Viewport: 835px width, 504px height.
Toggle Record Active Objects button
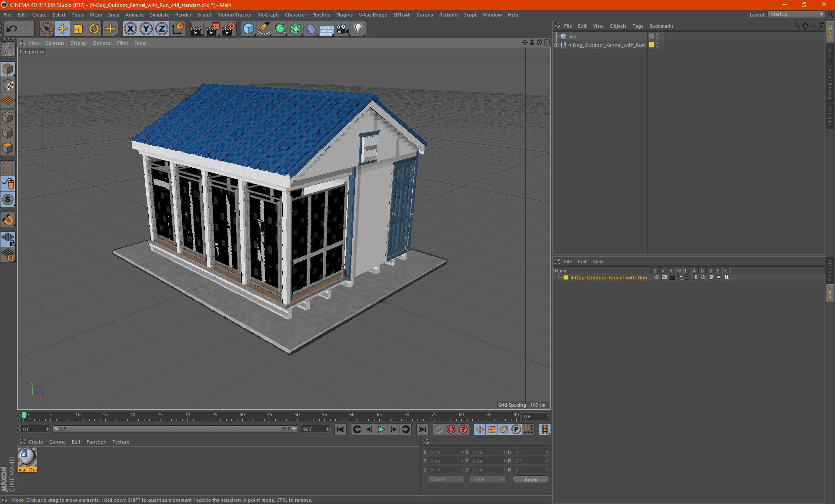click(438, 429)
